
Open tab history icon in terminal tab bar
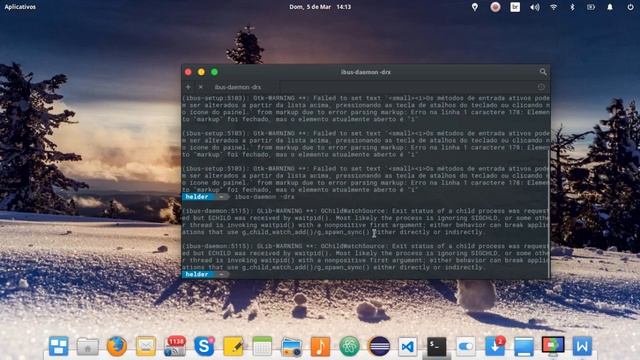541,87
